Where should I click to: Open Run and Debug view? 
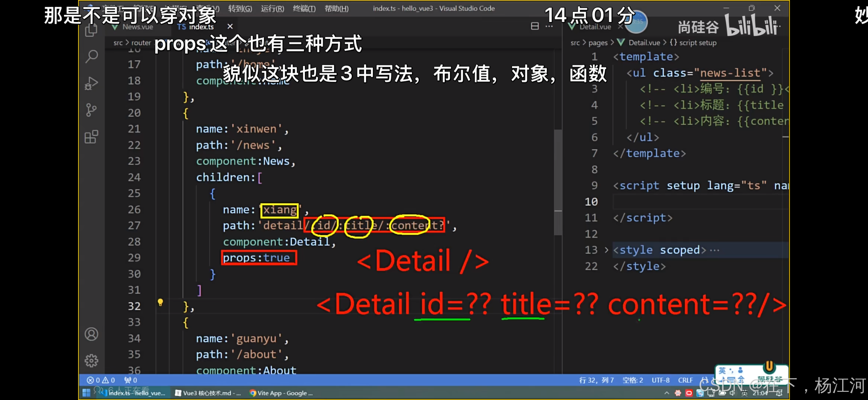tap(91, 83)
